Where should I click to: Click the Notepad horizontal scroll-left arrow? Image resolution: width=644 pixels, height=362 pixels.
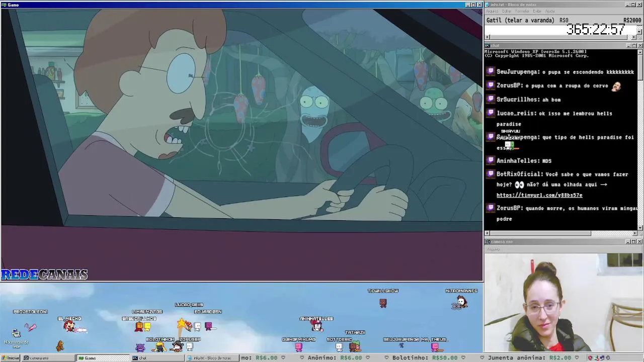487,37
